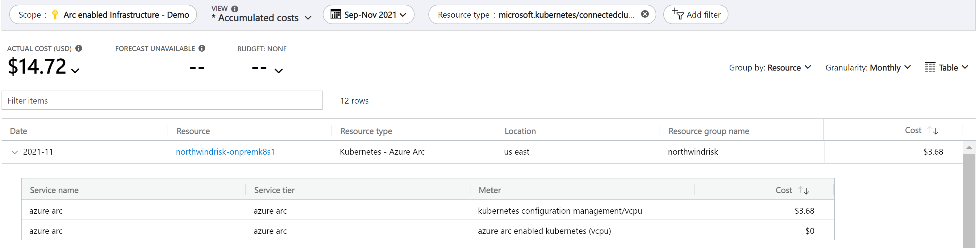Open the Granularity Monthly dropdown

point(868,68)
